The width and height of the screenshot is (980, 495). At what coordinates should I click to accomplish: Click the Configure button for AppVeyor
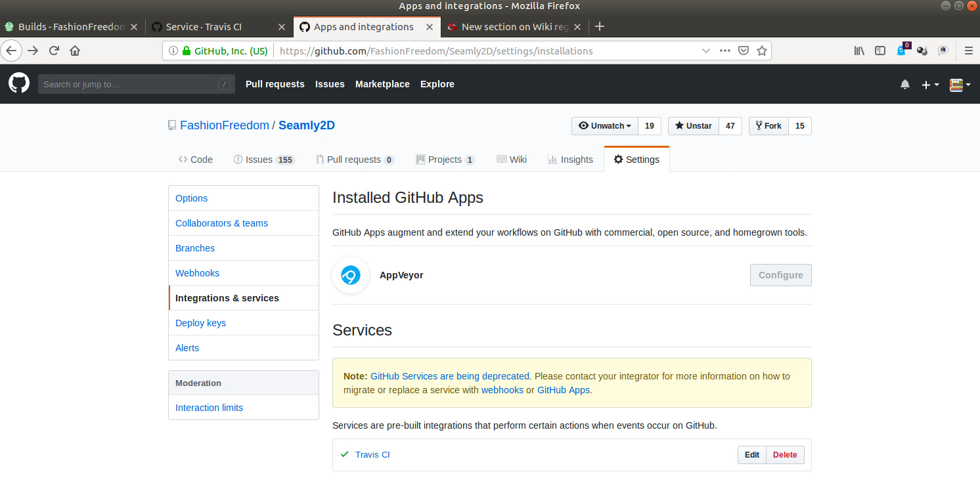781,275
